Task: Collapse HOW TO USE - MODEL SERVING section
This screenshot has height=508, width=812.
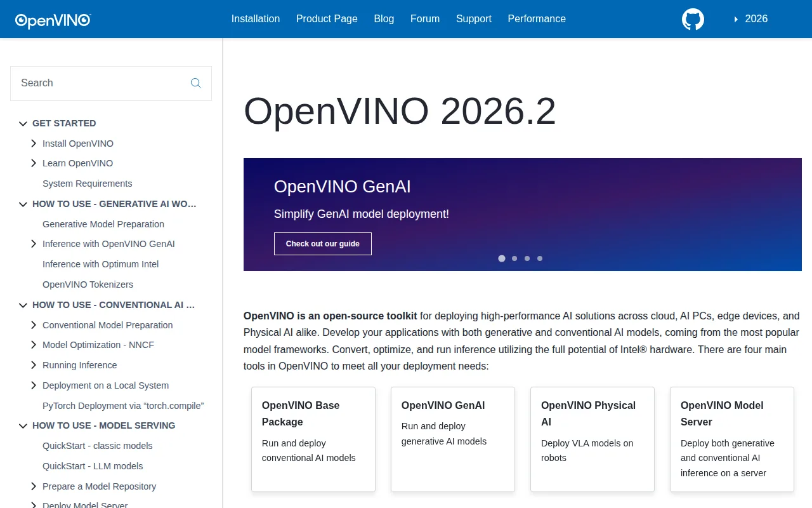Action: pos(23,426)
